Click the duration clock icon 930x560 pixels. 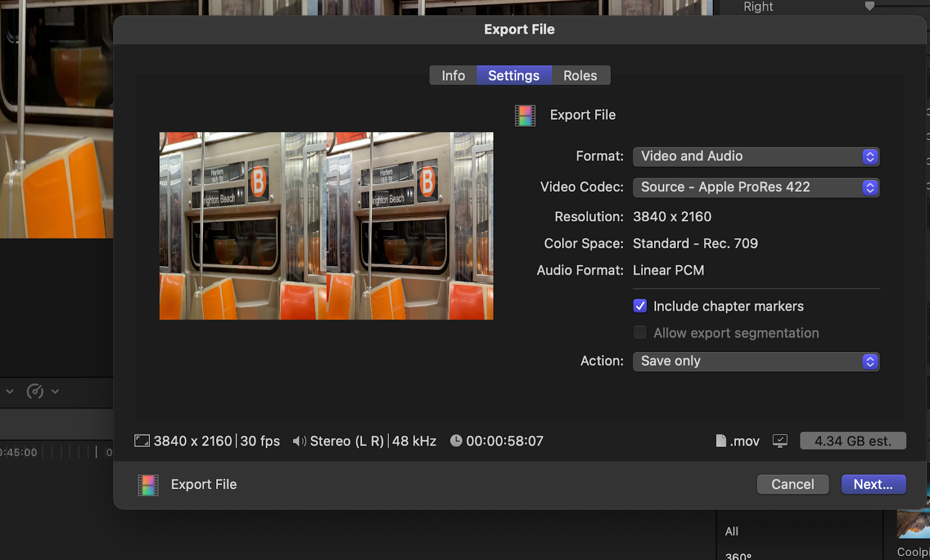point(456,441)
